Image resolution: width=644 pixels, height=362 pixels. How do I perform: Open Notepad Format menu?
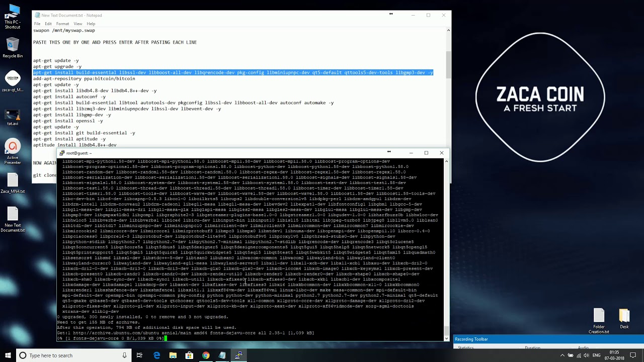(x=63, y=24)
